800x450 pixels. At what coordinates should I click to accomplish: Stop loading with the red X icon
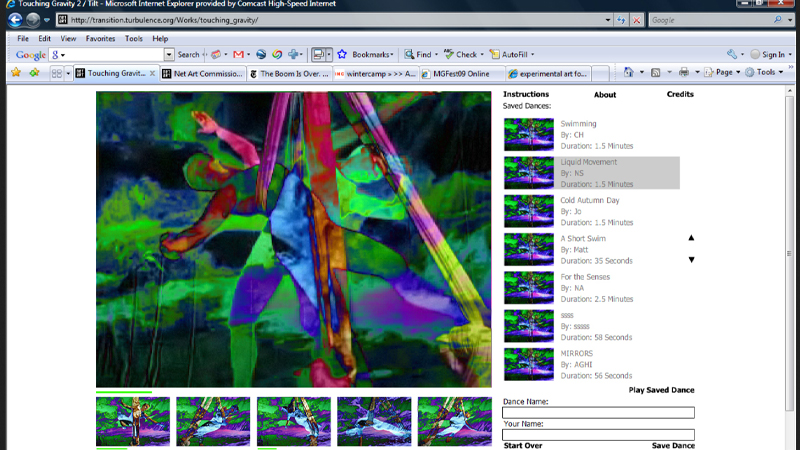[x=636, y=20]
